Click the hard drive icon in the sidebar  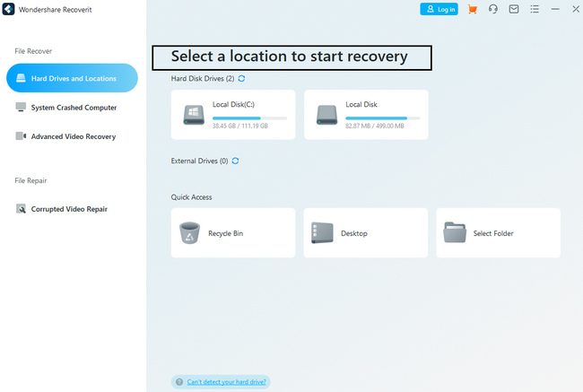point(21,78)
